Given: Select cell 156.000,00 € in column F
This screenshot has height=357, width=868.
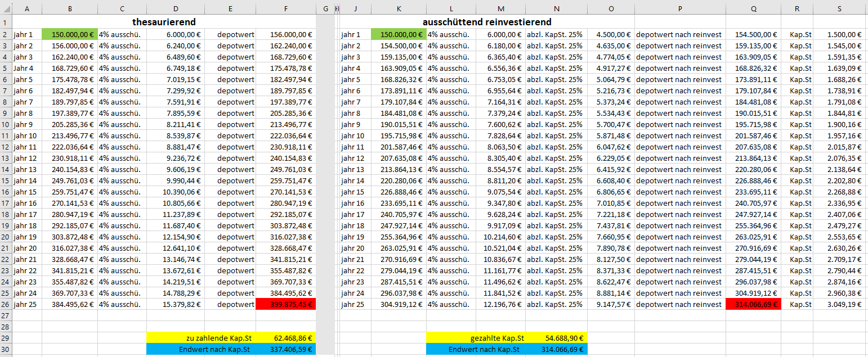Looking at the screenshot, I should point(286,34).
